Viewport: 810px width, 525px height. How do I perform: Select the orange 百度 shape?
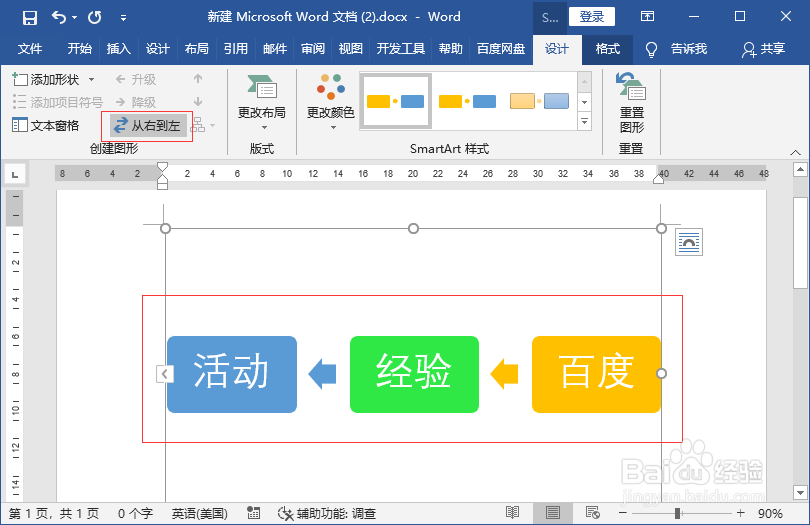coord(597,374)
